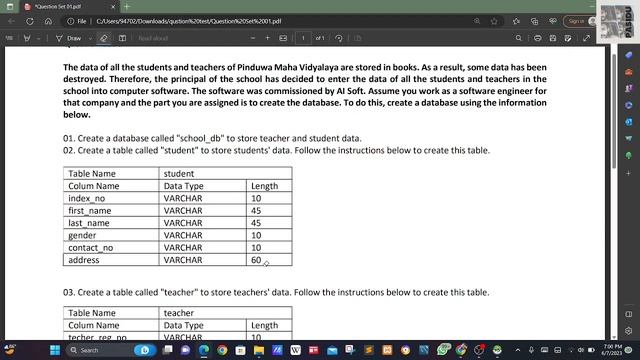Open the tab actions menu icon

10,7
